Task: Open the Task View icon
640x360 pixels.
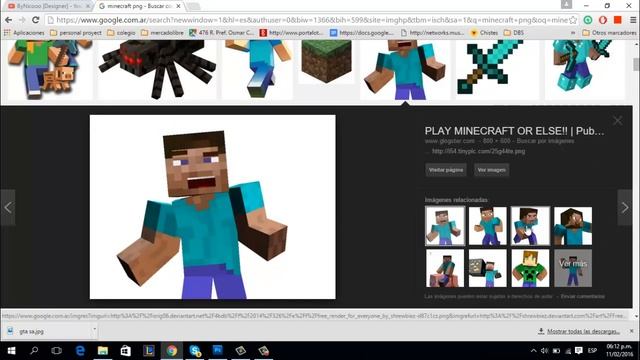Action: pos(57,351)
